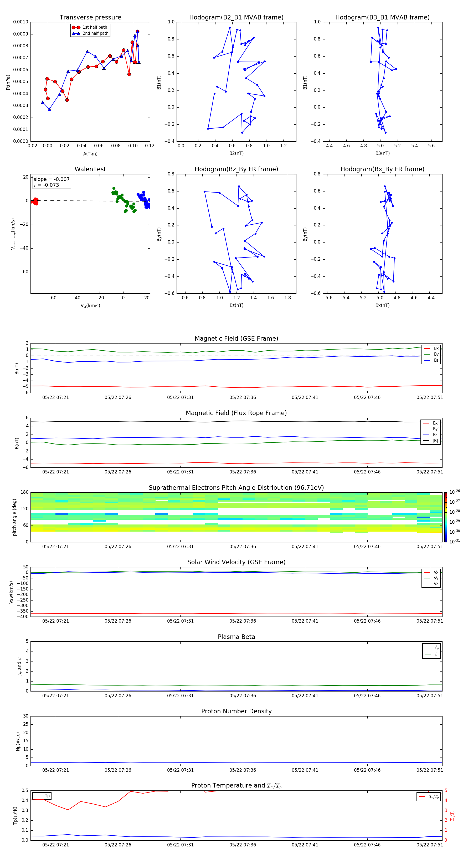Viewport: 473px width, 868px height.
Task: Click the WalenTest plot title
Action: click(90, 169)
